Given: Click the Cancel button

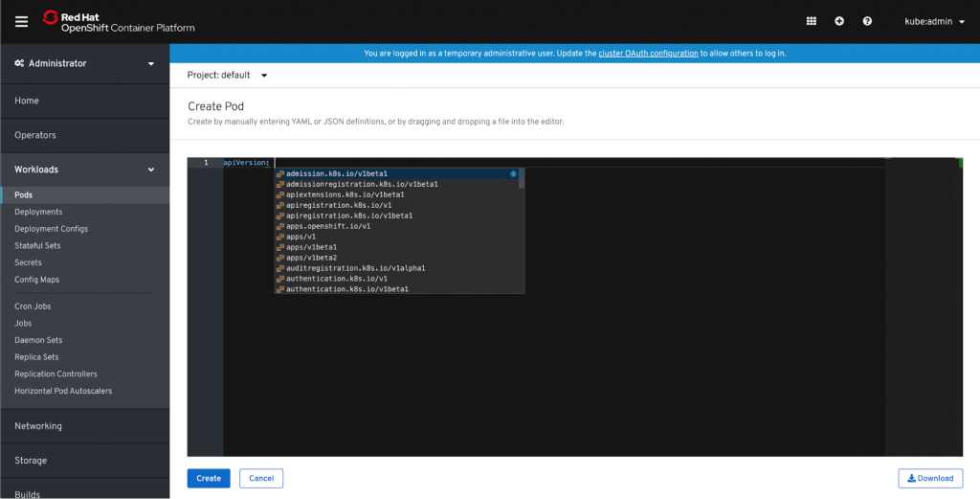Looking at the screenshot, I should (x=261, y=478).
